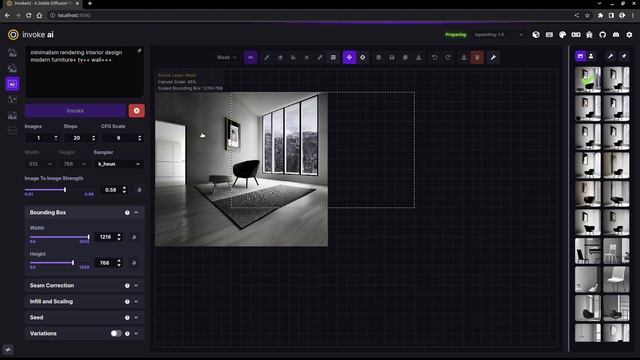Select the Color Picker tool
This screenshot has width=640, height=360.
(320, 58)
